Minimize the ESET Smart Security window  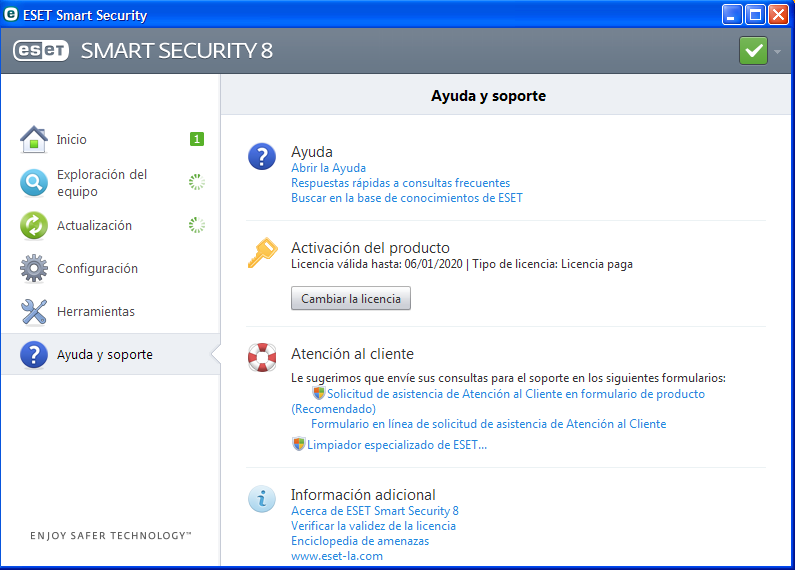pos(732,15)
